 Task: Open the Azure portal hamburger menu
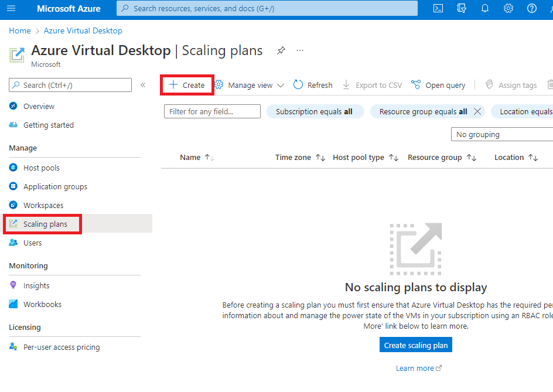(12, 9)
